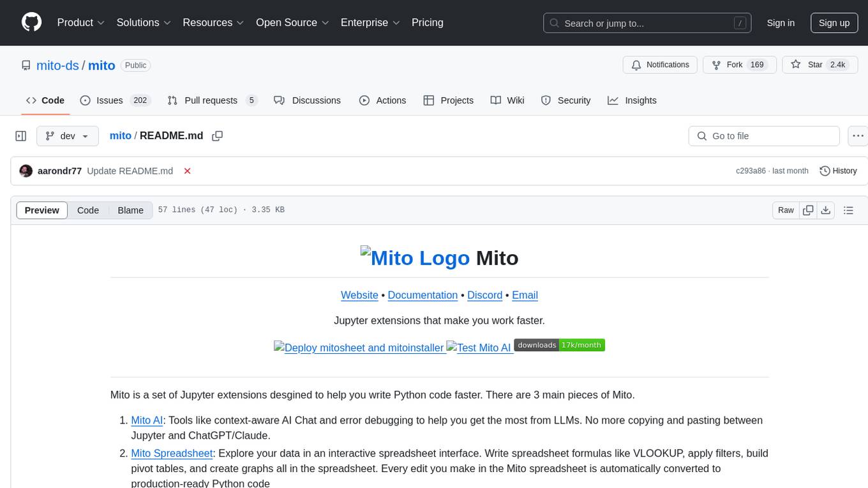Switch to the Projects tab
Viewport: 868px width, 488px height.
tap(449, 100)
